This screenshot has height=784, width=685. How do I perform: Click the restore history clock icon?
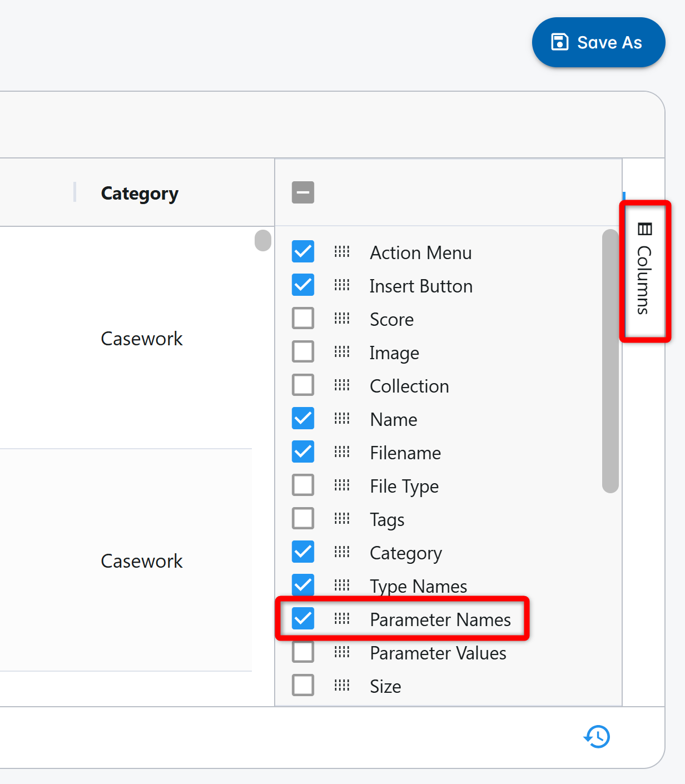click(x=597, y=737)
